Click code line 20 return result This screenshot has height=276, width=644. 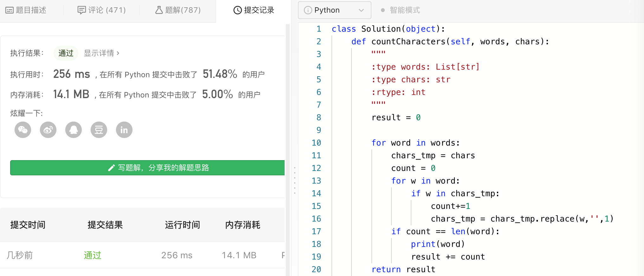(x=403, y=269)
